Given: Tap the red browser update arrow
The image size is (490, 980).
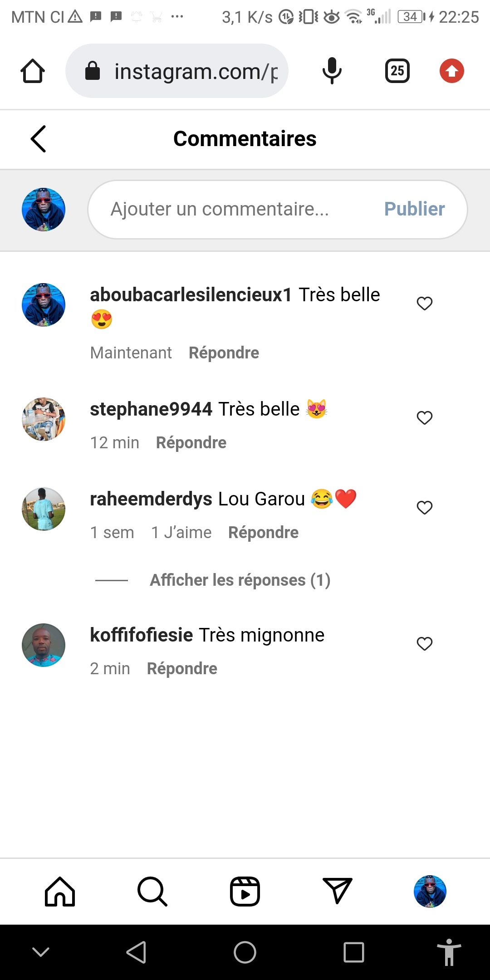Looking at the screenshot, I should point(452,71).
